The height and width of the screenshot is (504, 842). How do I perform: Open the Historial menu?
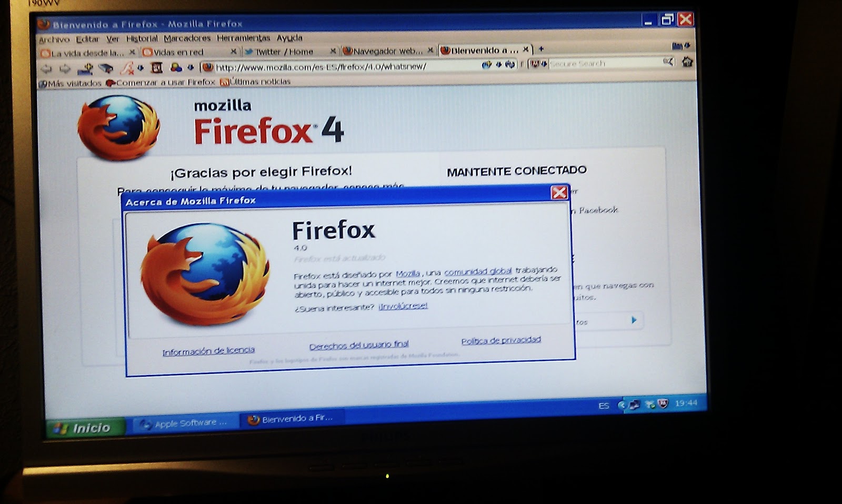tap(142, 38)
